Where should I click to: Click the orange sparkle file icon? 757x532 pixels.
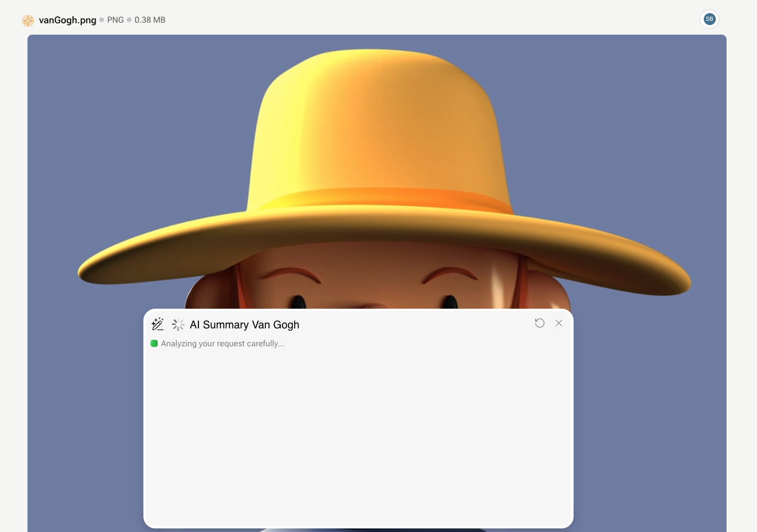[x=28, y=20]
